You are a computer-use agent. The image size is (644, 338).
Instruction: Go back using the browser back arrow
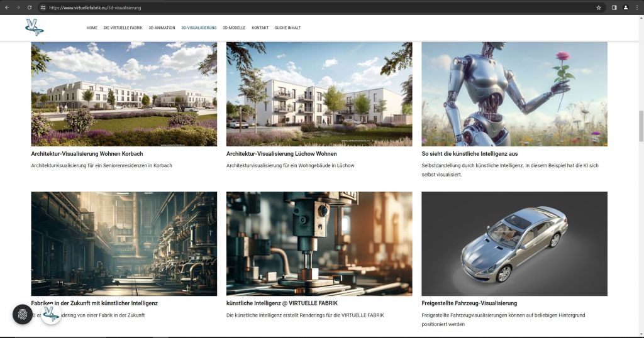[x=7, y=8]
